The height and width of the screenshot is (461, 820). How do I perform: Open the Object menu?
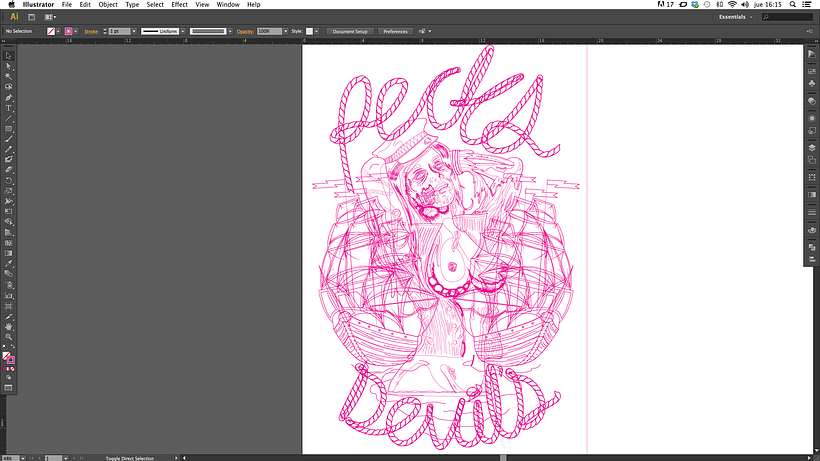pyautogui.click(x=108, y=5)
